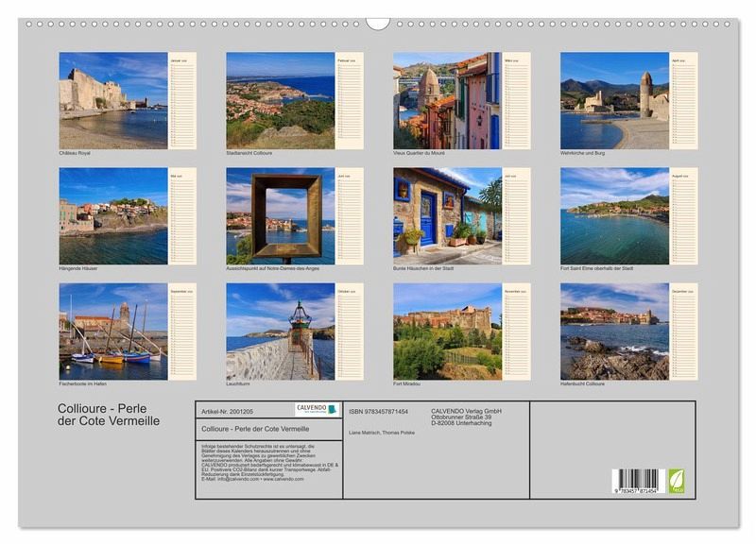Open the Leuchtturm lighthouse photo
Image resolution: width=756 pixels, height=545 pixels.
click(280, 331)
